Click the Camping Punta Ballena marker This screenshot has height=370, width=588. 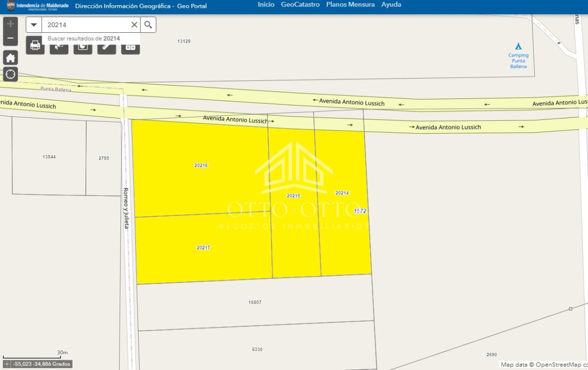518,46
